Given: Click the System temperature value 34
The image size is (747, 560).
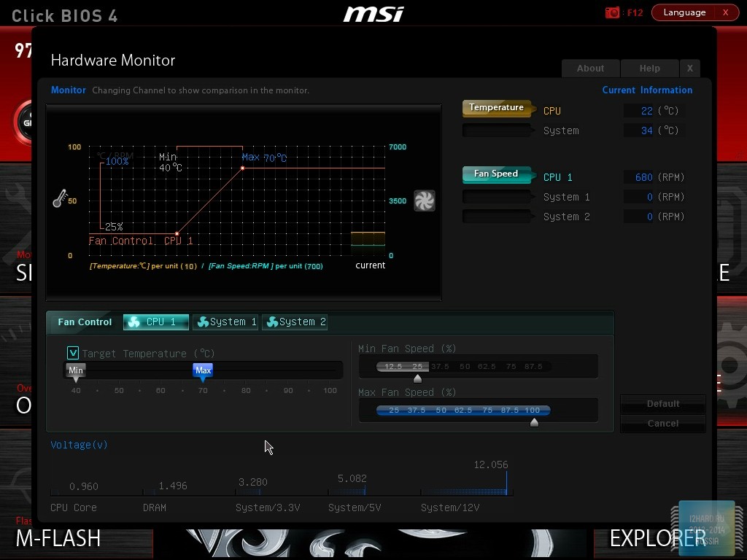Looking at the screenshot, I should 646,131.
